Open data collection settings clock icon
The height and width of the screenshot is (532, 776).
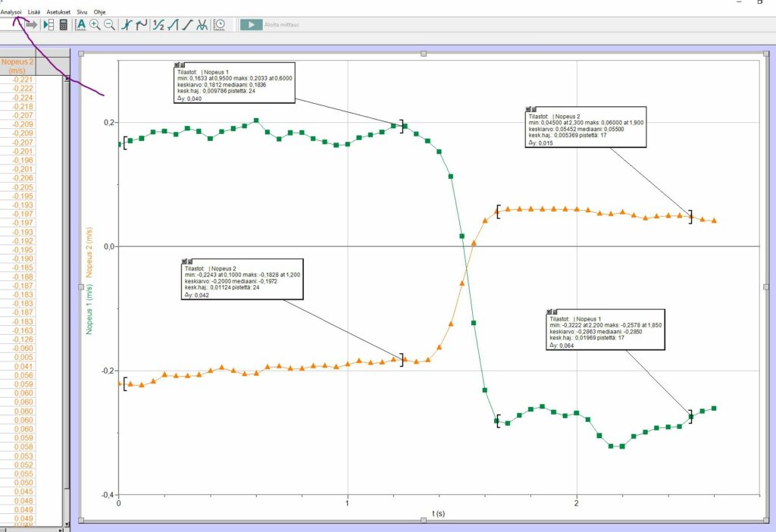coord(220,24)
